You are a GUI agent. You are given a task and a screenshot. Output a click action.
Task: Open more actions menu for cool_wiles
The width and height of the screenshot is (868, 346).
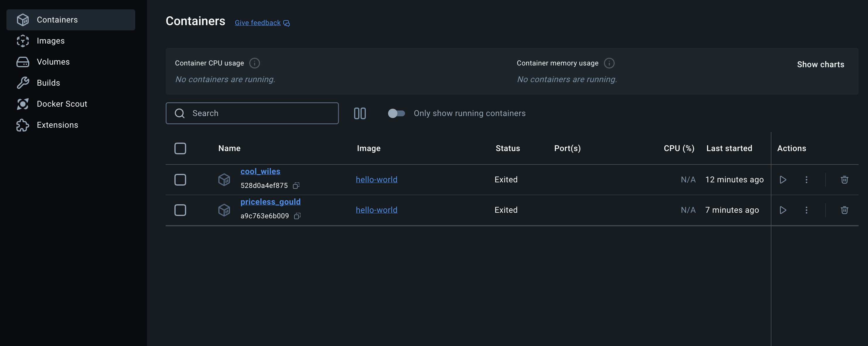coord(806,180)
